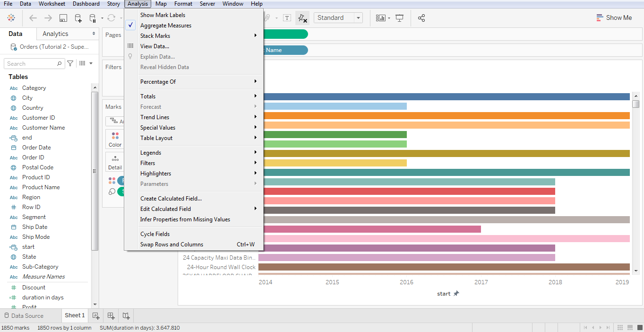Viewport: 644px width, 332px height.
Task: Expand the Legends submenu
Action: [193, 153]
